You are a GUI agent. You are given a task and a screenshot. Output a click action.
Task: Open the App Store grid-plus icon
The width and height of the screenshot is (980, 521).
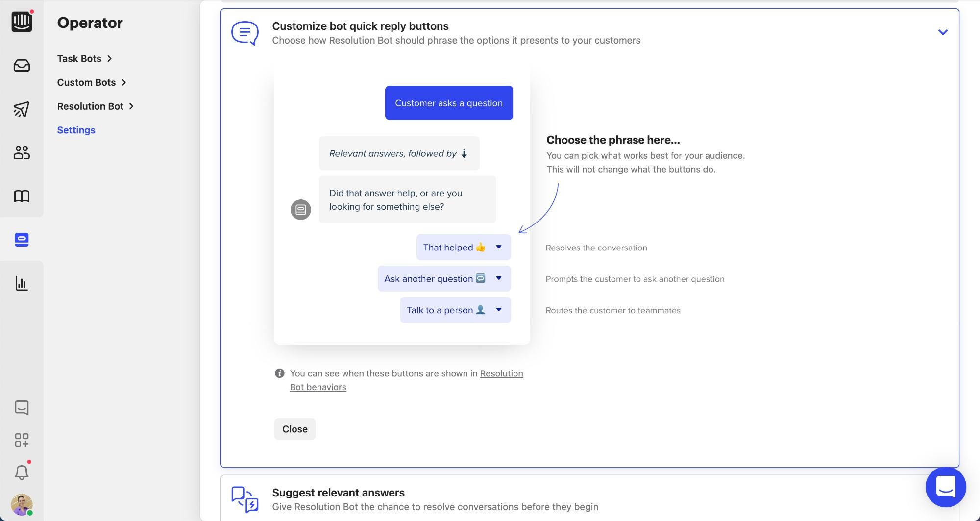click(22, 440)
